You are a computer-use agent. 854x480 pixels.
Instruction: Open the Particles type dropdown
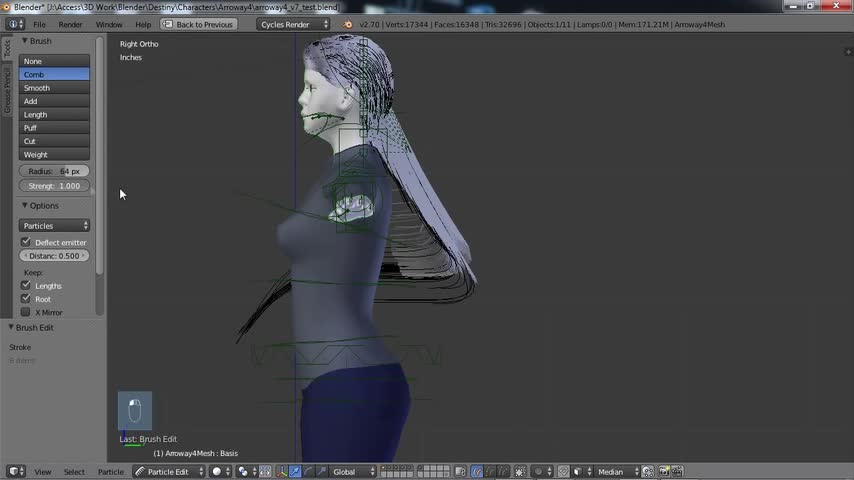point(54,226)
